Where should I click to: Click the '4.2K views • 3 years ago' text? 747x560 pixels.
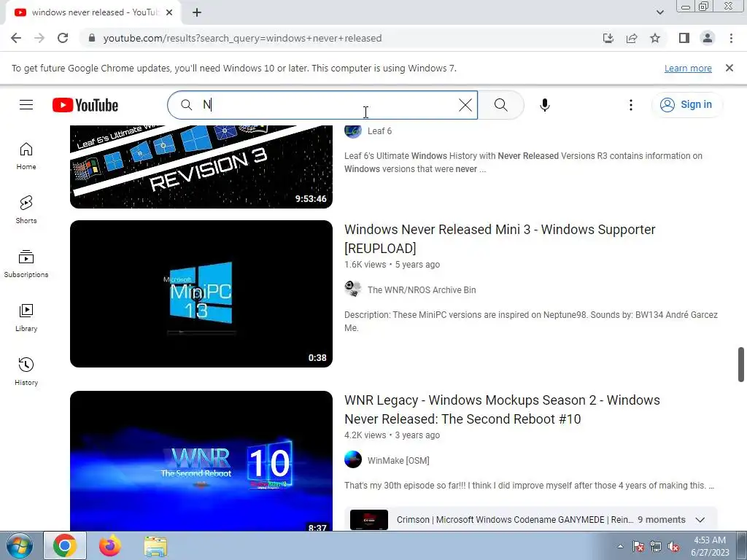pyautogui.click(x=392, y=435)
